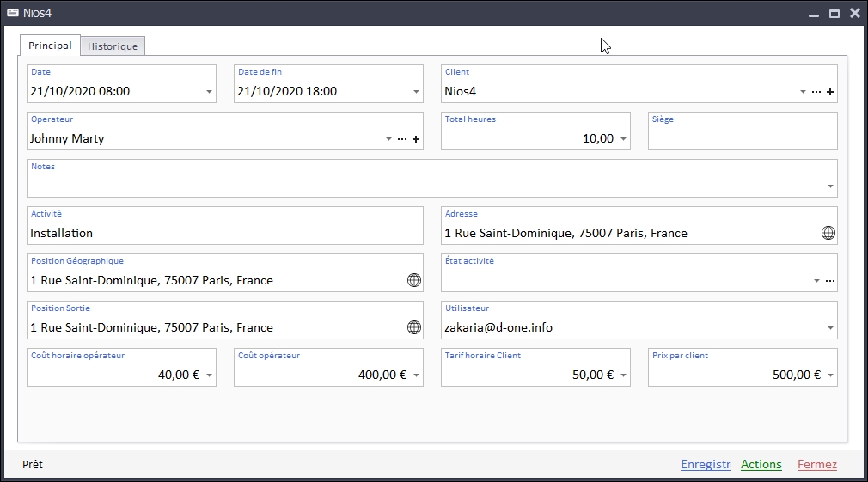Click État activité ellipsis button

(x=830, y=281)
